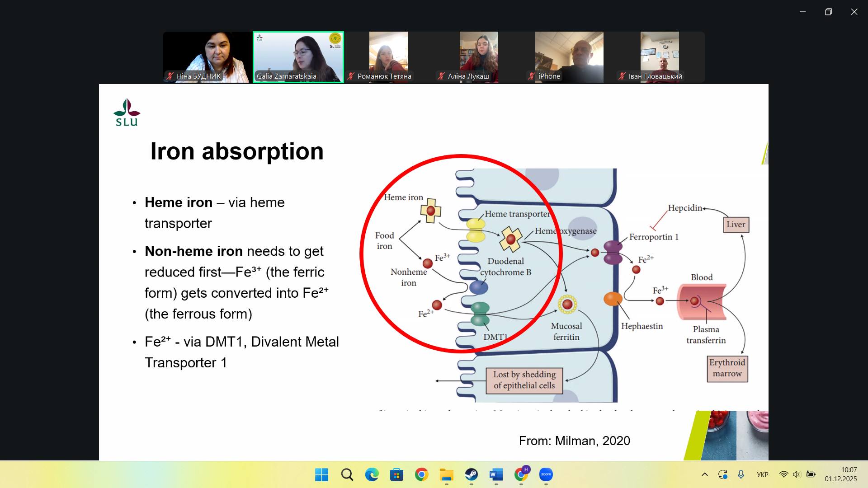Screen dimensions: 868x488
Task: Select Galia Zamaratskaia video thumbnail
Action: pos(298,57)
